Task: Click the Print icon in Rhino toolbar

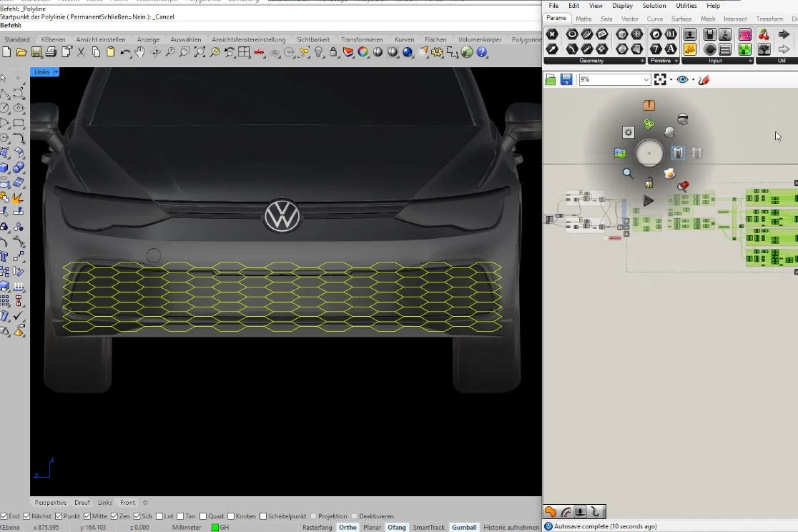Action: pos(51,52)
